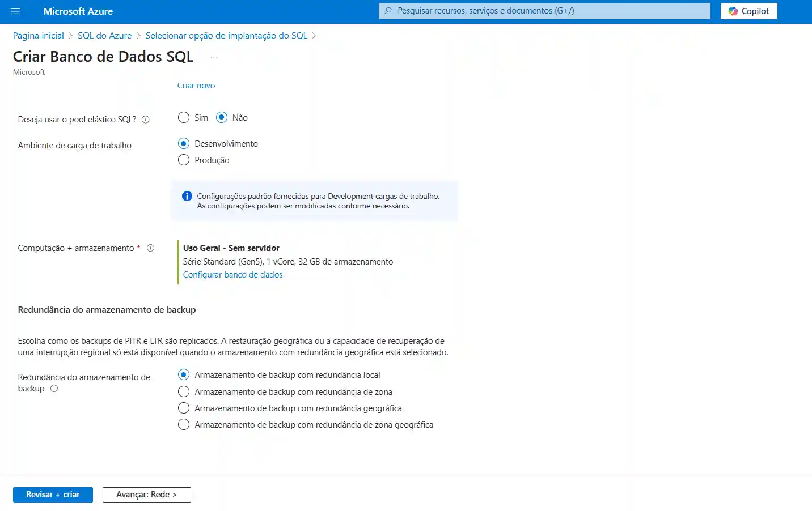Open the hamburger portal menu

coord(15,11)
